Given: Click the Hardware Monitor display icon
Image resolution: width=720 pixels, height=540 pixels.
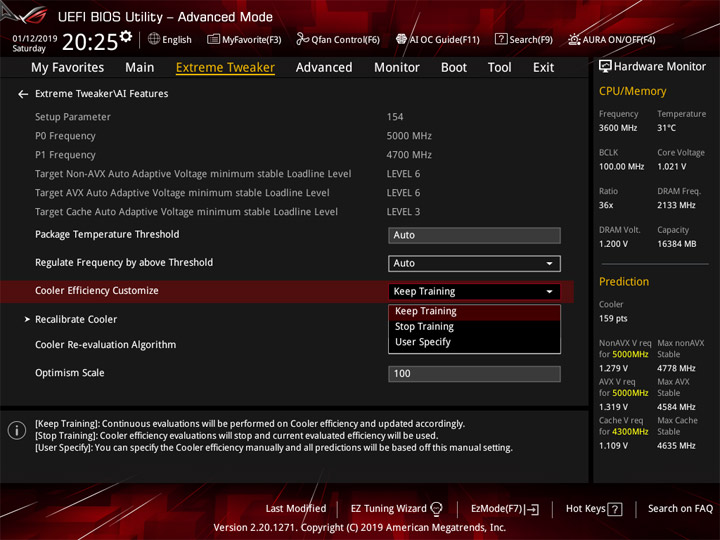Looking at the screenshot, I should [605, 67].
